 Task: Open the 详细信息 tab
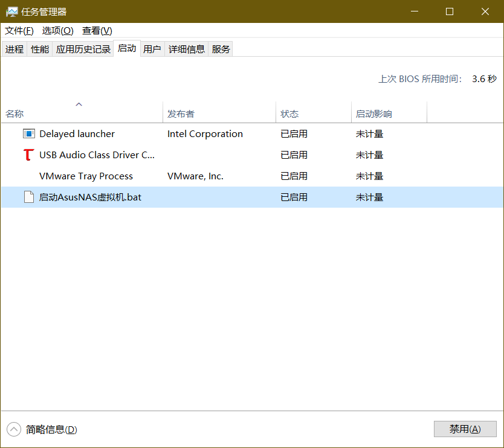tap(187, 50)
